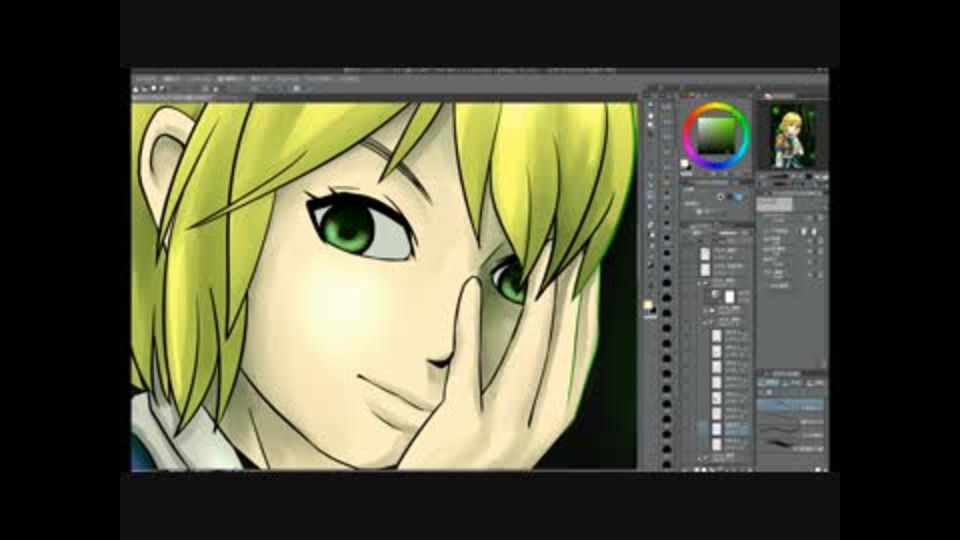Screen dimensions: 960x540
Task: Click the Navigator preview thumbnail of the character
Action: point(792,137)
